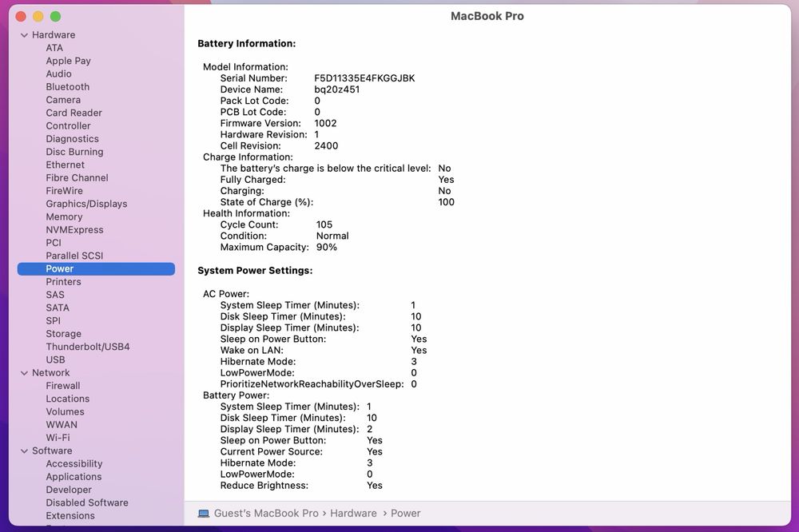View Diagnostics information
The height and width of the screenshot is (532, 799).
pos(73,139)
